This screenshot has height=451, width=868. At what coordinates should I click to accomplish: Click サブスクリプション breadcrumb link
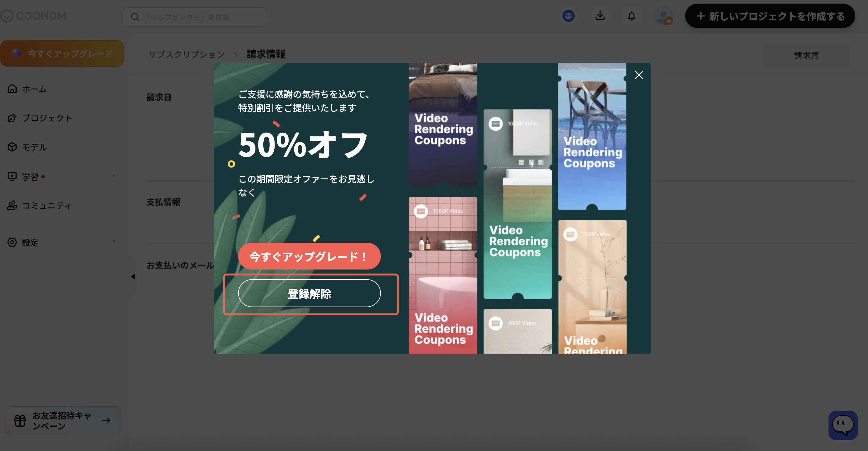pos(186,54)
